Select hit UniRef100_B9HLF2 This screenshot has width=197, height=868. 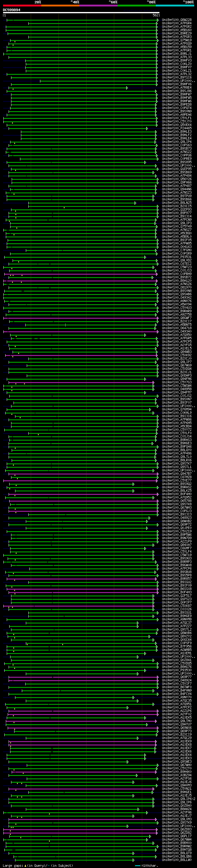pos(177,135)
